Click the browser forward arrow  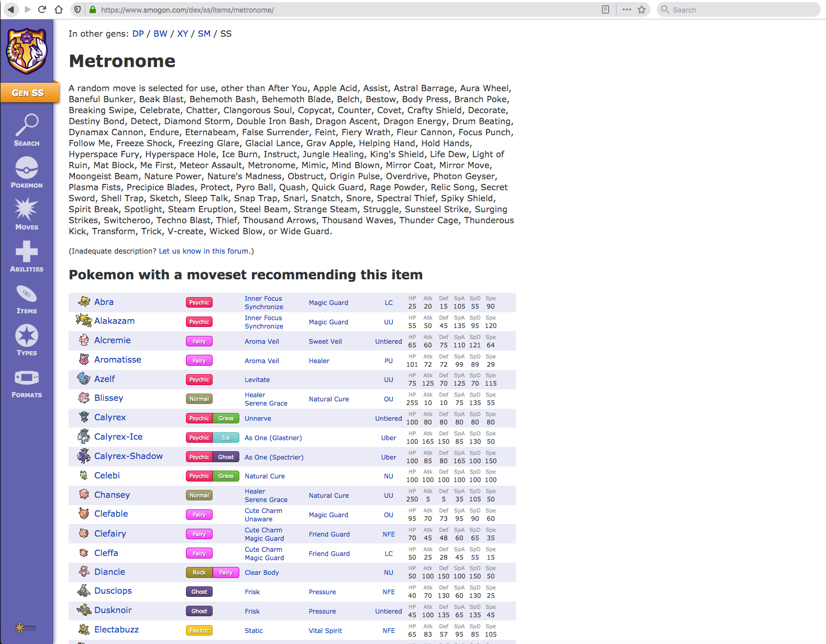(28, 9)
